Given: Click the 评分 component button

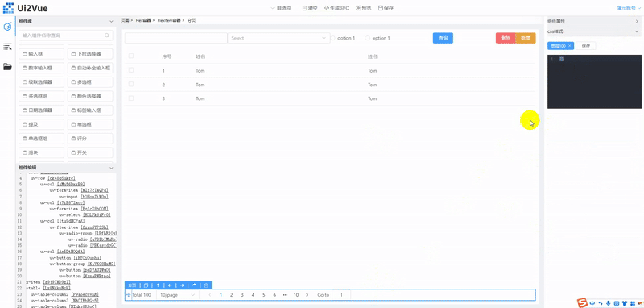Looking at the screenshot, I should pyautogui.click(x=90, y=139).
